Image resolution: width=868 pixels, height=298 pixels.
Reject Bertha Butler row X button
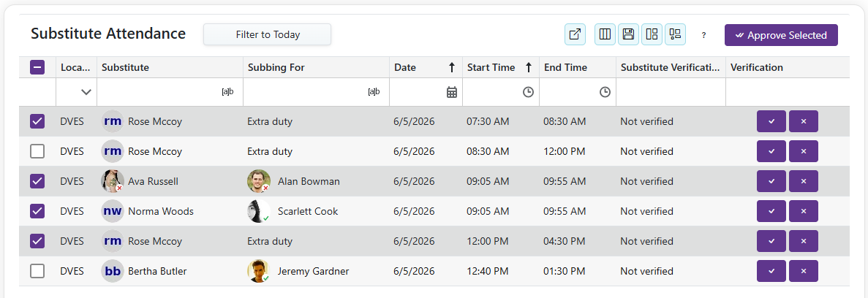803,271
